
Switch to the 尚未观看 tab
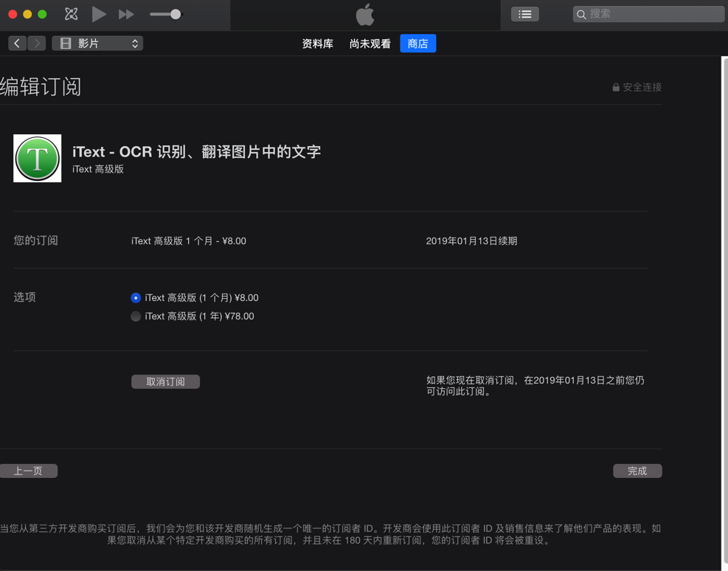coord(370,44)
